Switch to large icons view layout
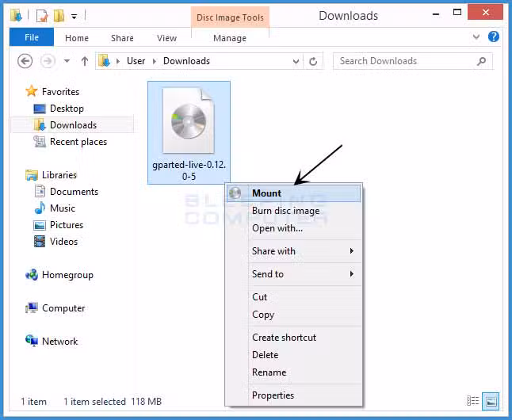Screen dimensions: 512x420 coord(491,401)
